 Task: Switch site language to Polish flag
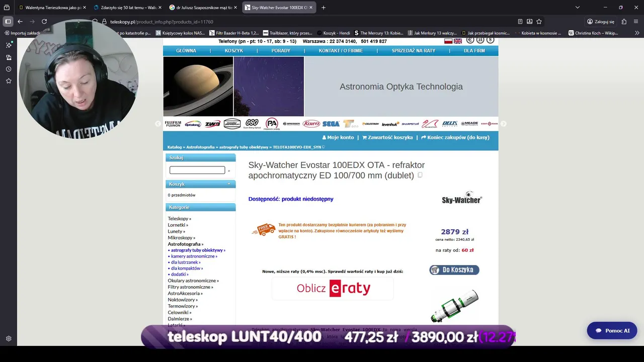click(x=448, y=41)
